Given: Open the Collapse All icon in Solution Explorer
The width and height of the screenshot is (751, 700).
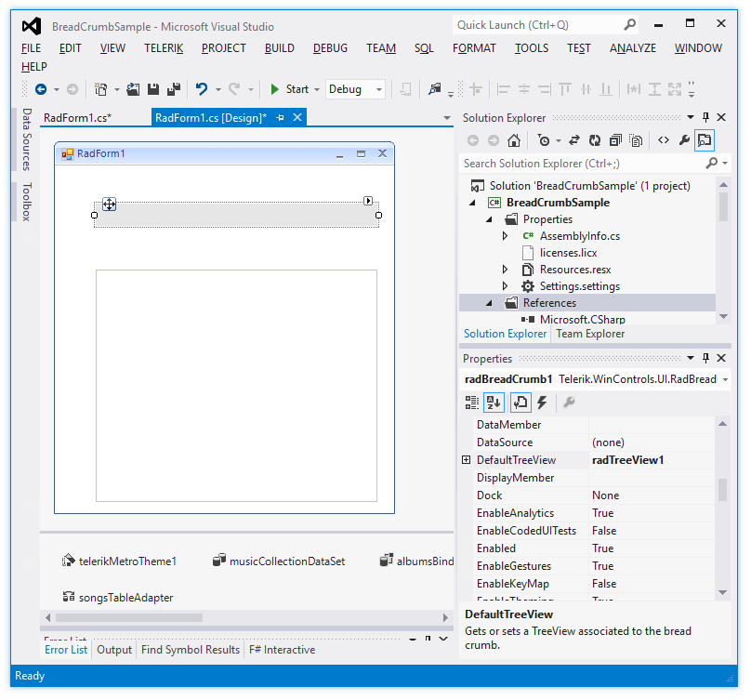Looking at the screenshot, I should (614, 139).
